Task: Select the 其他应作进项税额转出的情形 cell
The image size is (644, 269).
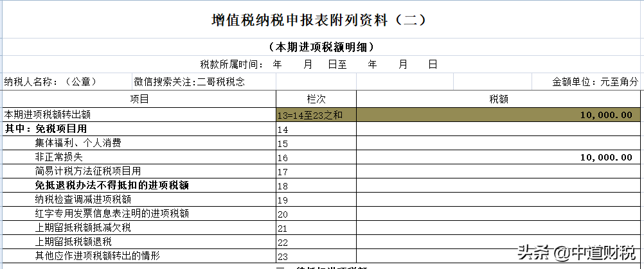Action: click(97, 256)
